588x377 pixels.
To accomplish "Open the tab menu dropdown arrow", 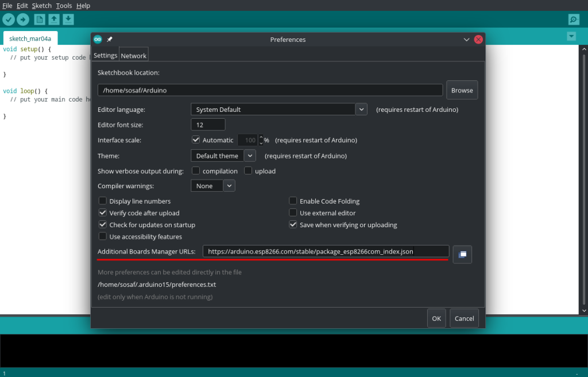I will (x=571, y=36).
